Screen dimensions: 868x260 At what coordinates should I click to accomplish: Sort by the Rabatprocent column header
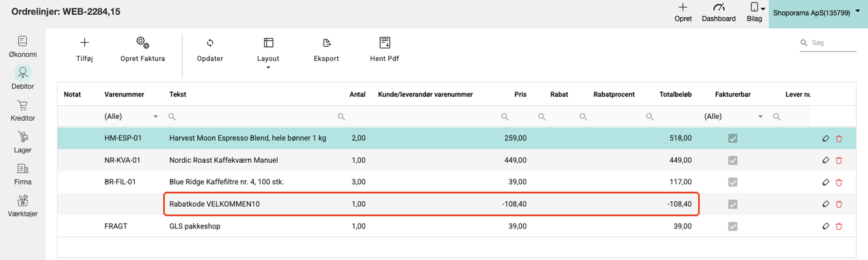point(614,94)
